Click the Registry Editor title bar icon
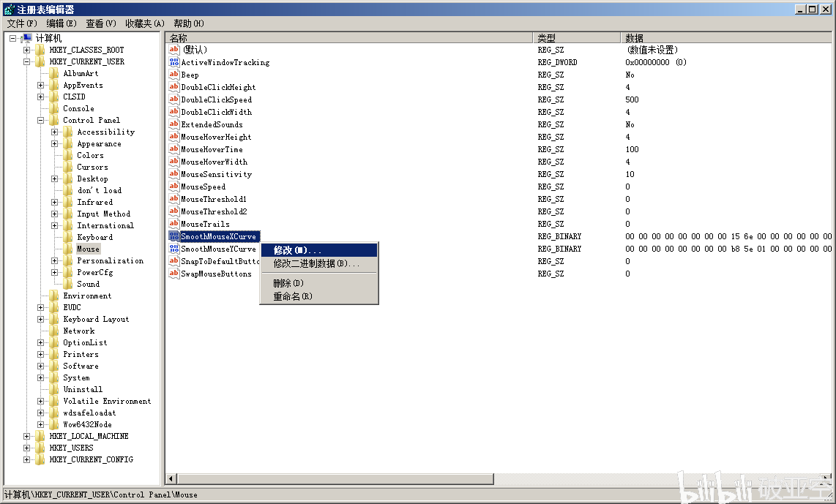 [9, 9]
